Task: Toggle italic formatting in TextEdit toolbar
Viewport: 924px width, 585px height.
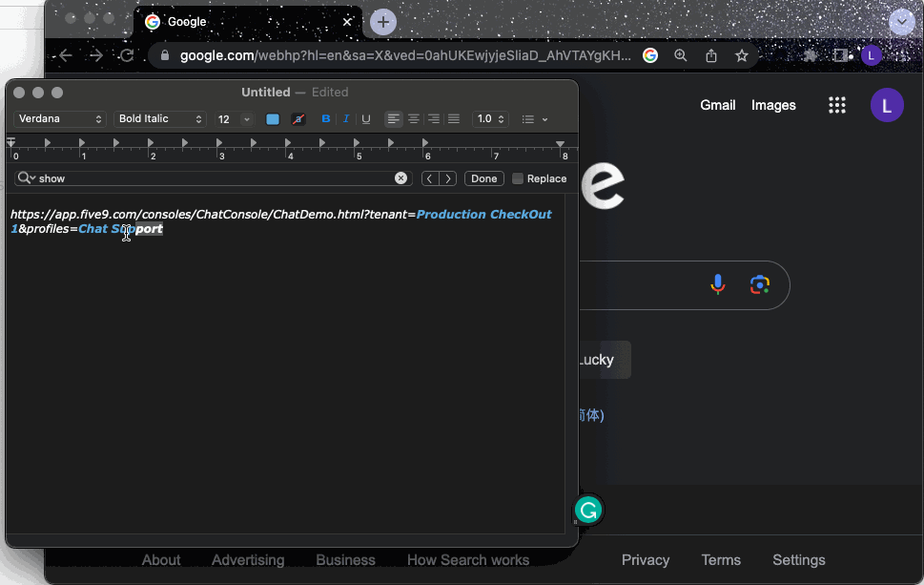Action: 346,119
